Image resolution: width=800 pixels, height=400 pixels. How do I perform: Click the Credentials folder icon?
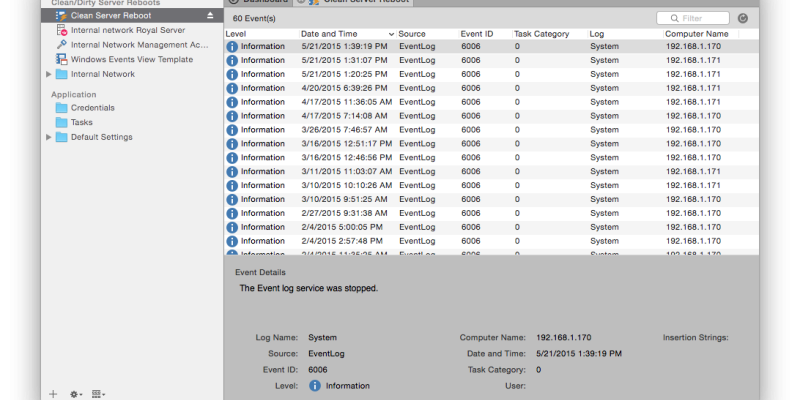(x=61, y=108)
